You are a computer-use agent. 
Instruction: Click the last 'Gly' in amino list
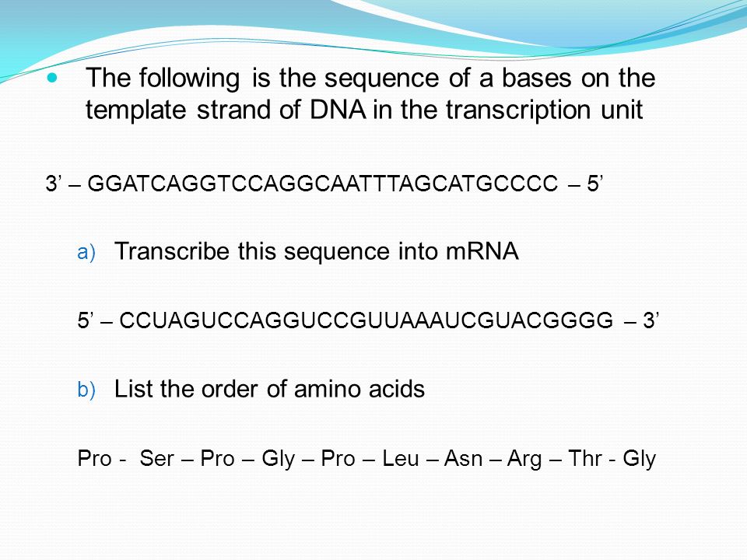[x=640, y=459]
